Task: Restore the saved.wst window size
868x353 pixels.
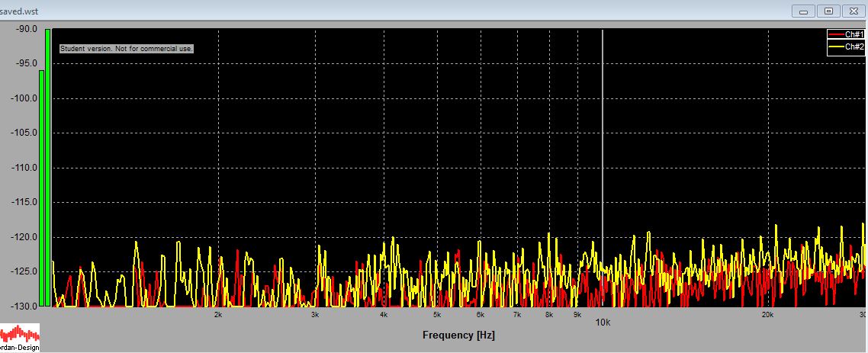Action: click(828, 11)
